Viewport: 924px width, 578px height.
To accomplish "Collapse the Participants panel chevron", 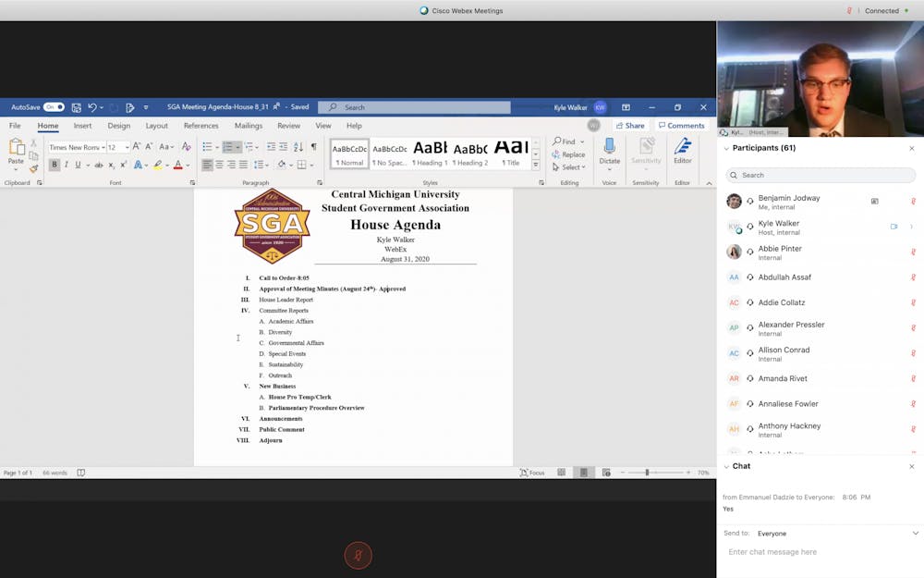I will [x=726, y=148].
